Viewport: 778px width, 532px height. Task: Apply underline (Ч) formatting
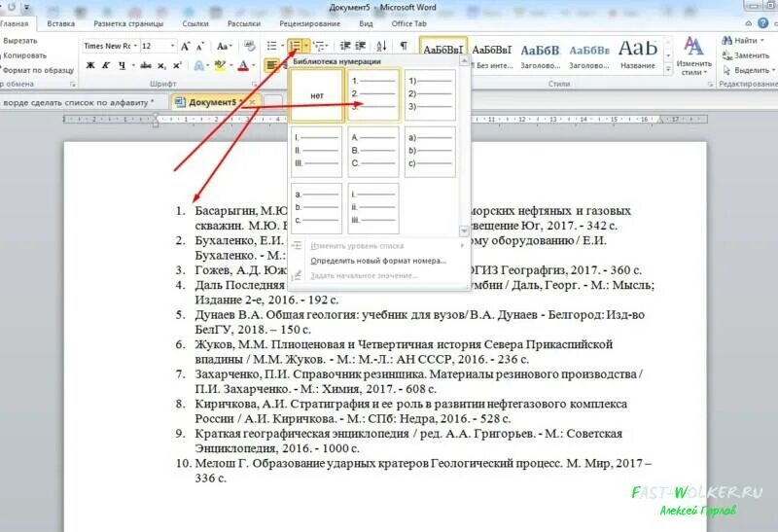(x=122, y=65)
